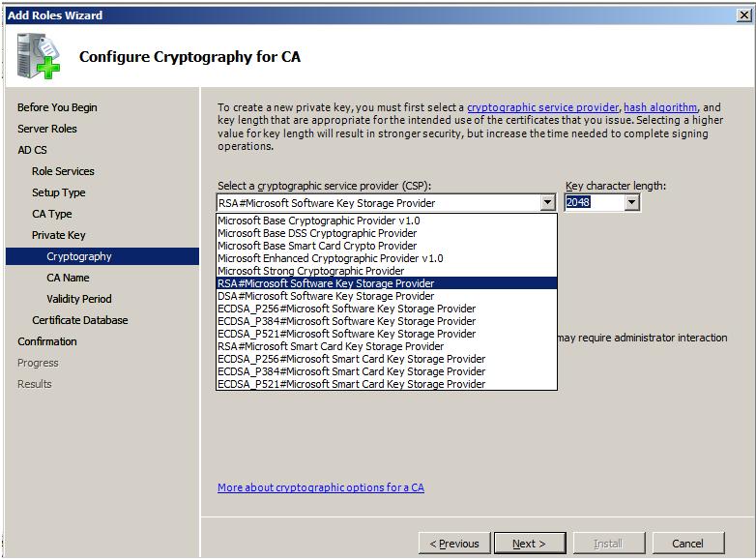Viewport: 756px width, 560px height.
Task: Expand the Key character length dropdown
Action: point(631,202)
